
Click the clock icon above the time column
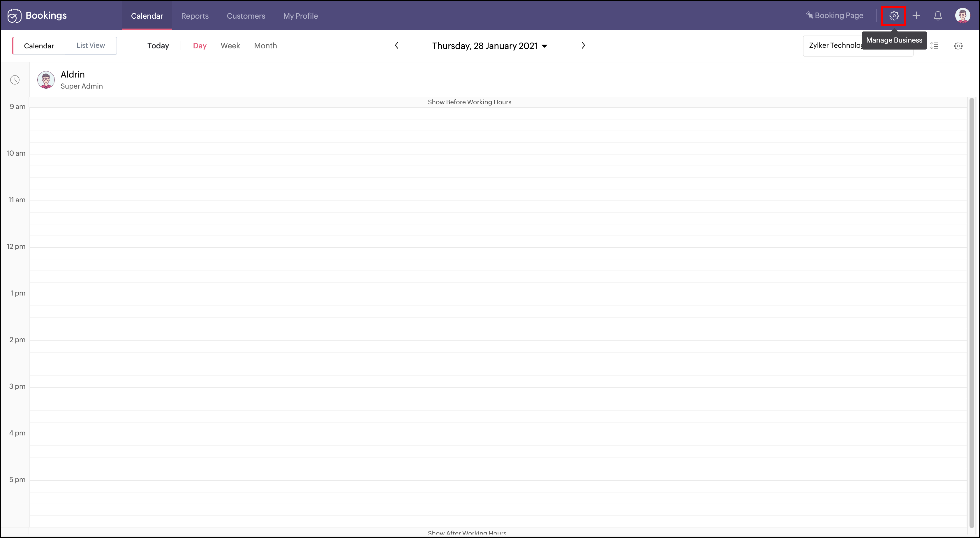(x=15, y=80)
